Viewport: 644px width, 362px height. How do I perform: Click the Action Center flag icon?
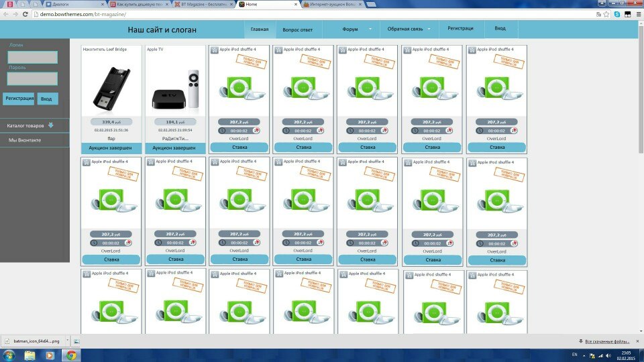592,355
